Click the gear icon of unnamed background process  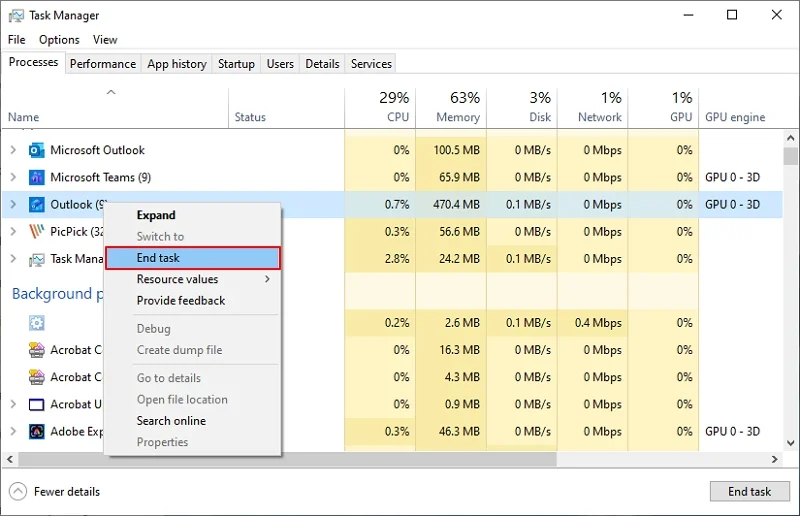coord(37,323)
